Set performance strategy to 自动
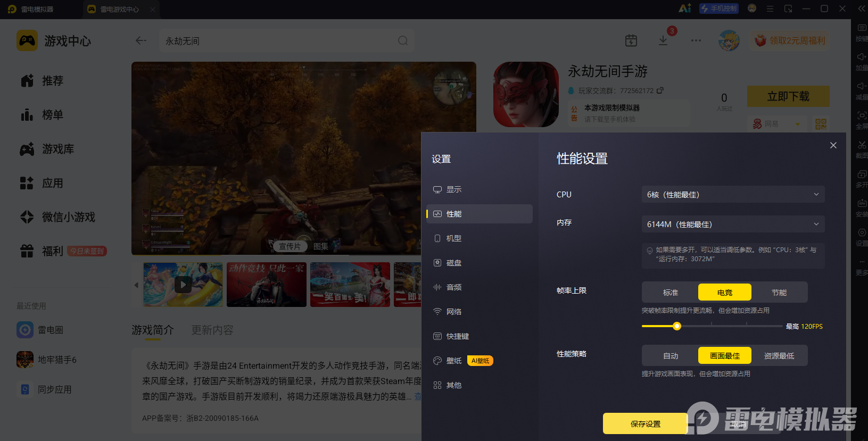The height and width of the screenshot is (441, 868). coord(671,355)
